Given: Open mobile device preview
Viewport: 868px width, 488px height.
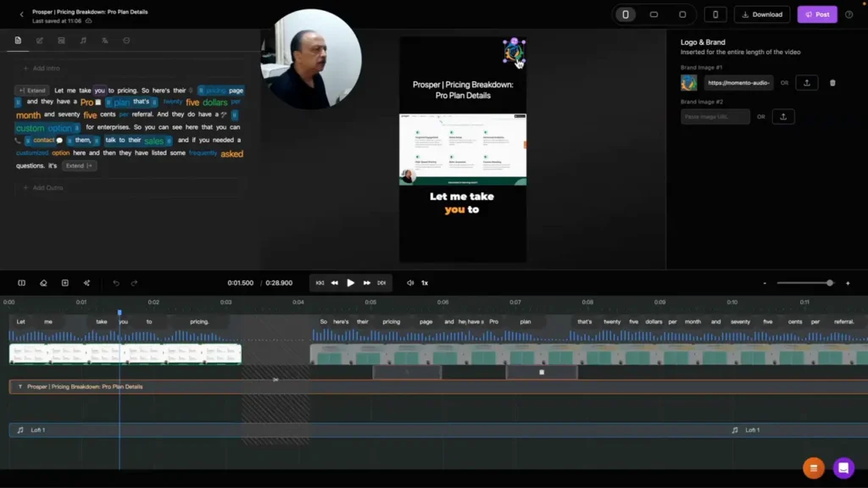Looking at the screenshot, I should coord(715,15).
